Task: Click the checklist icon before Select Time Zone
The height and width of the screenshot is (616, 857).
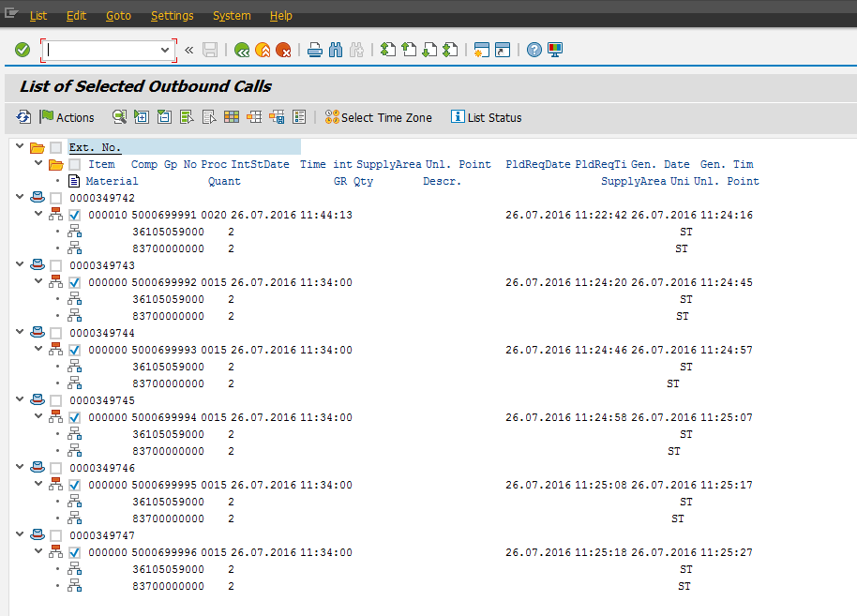Action: (x=299, y=117)
